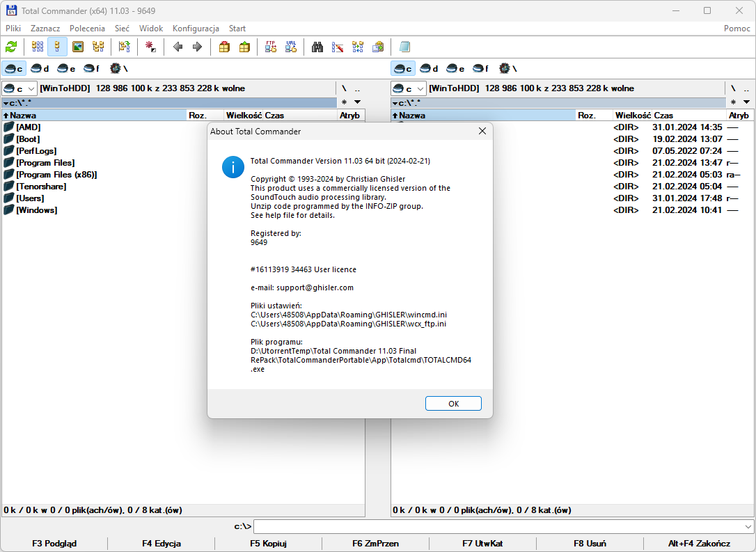Viewport: 756px width, 552px height.
Task: Click OK in About dialog
Action: (453, 404)
